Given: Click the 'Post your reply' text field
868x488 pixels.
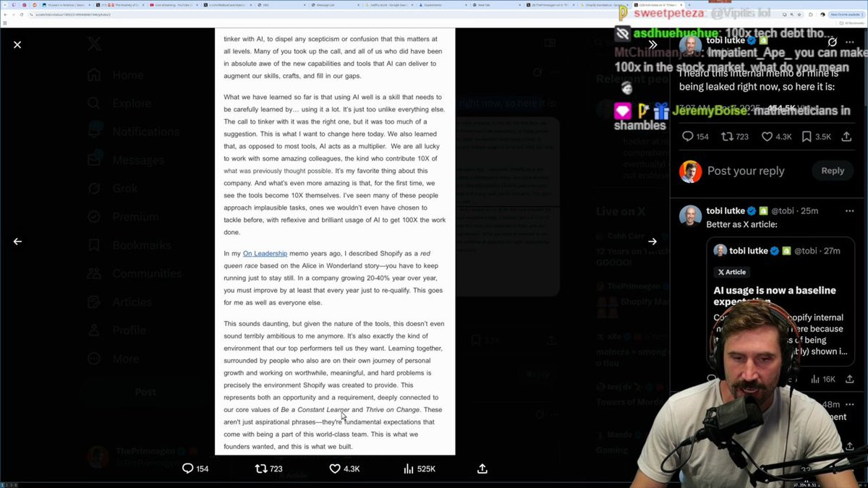Looking at the screenshot, I should (x=746, y=171).
